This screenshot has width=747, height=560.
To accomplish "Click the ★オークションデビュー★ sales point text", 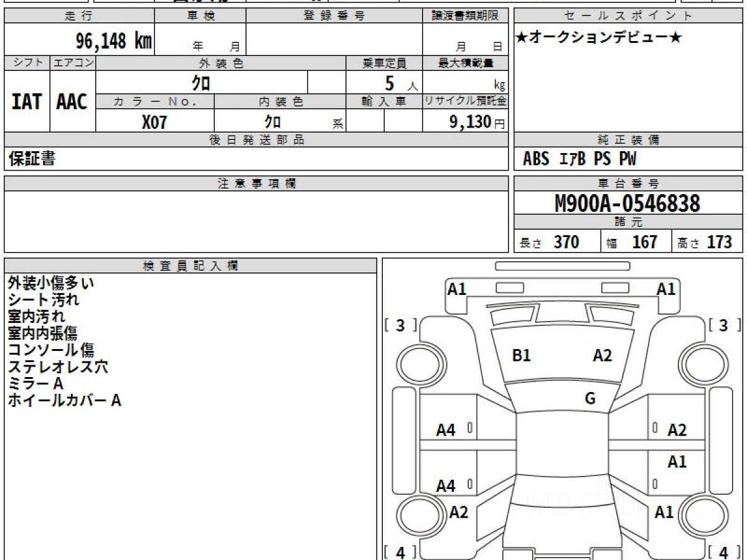I will [599, 38].
